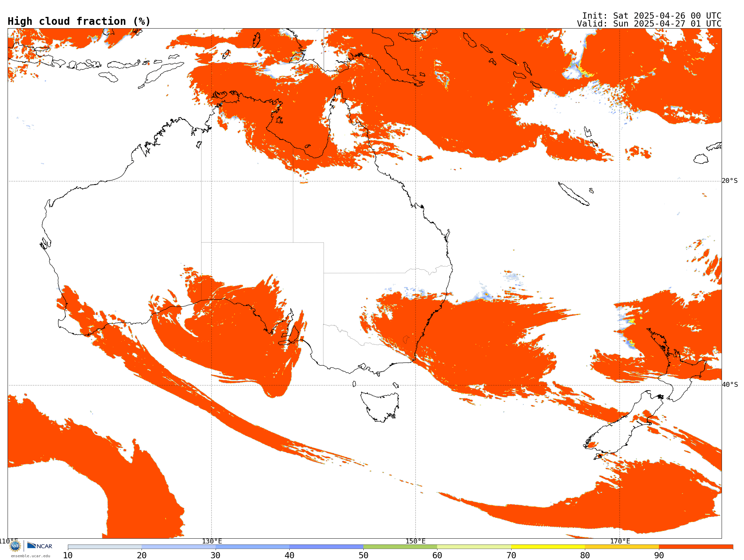Click the colorbar tick label 20
Viewport: 744px width, 560px height.
pyautogui.click(x=142, y=556)
